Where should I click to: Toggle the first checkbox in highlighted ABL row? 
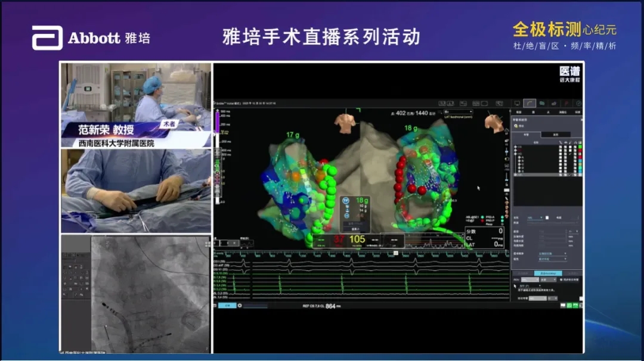click(560, 175)
